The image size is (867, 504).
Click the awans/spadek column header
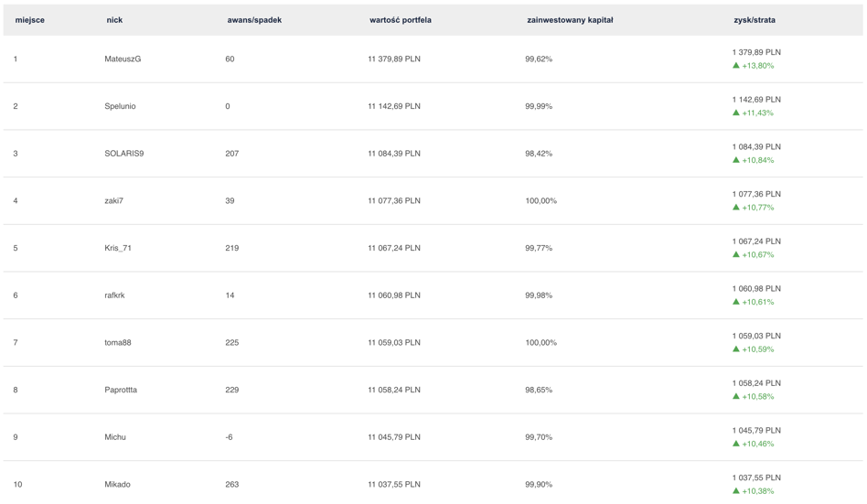[254, 20]
